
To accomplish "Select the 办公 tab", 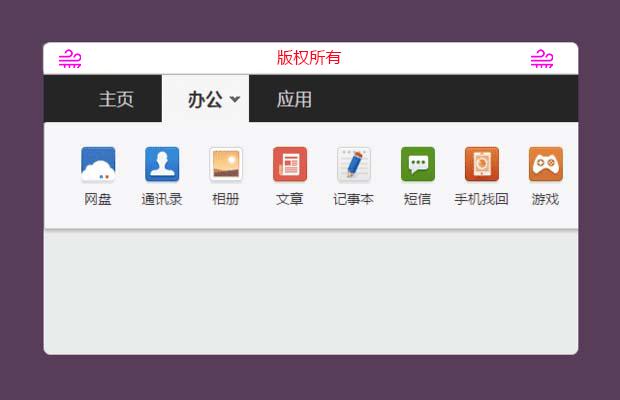I will (205, 99).
